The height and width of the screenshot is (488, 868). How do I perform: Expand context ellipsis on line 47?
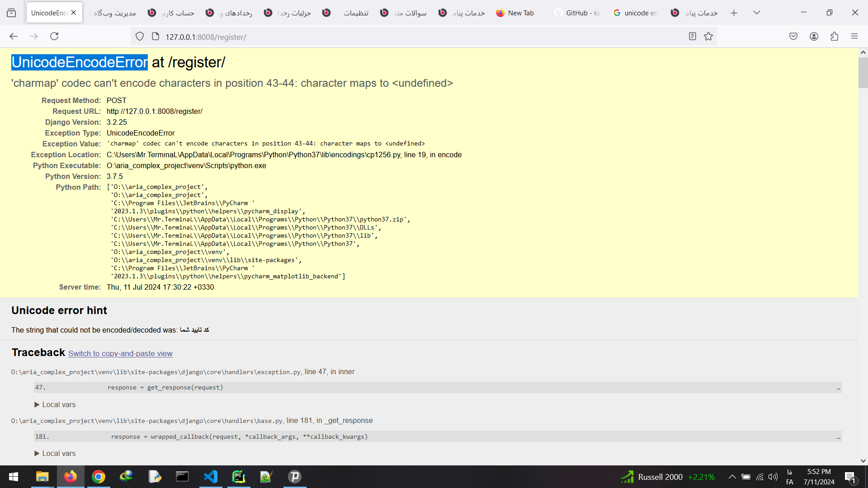838,388
